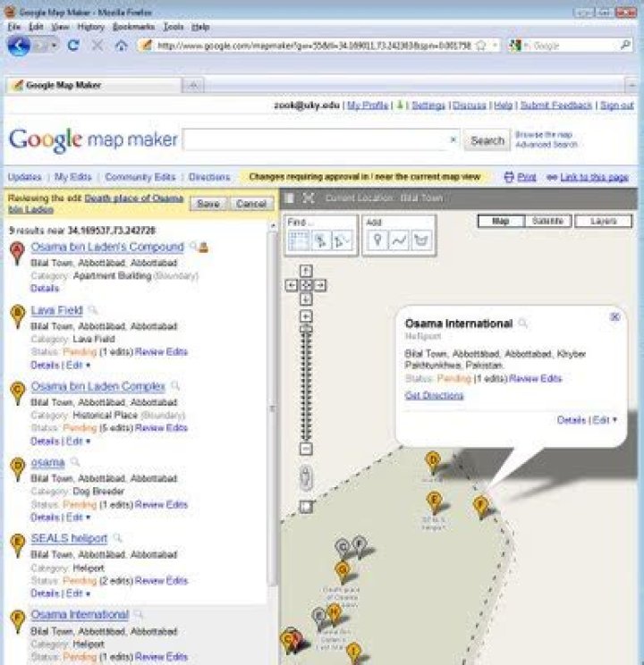
Task: Expand Edit dropdown in the info bubble
Action: [x=605, y=420]
